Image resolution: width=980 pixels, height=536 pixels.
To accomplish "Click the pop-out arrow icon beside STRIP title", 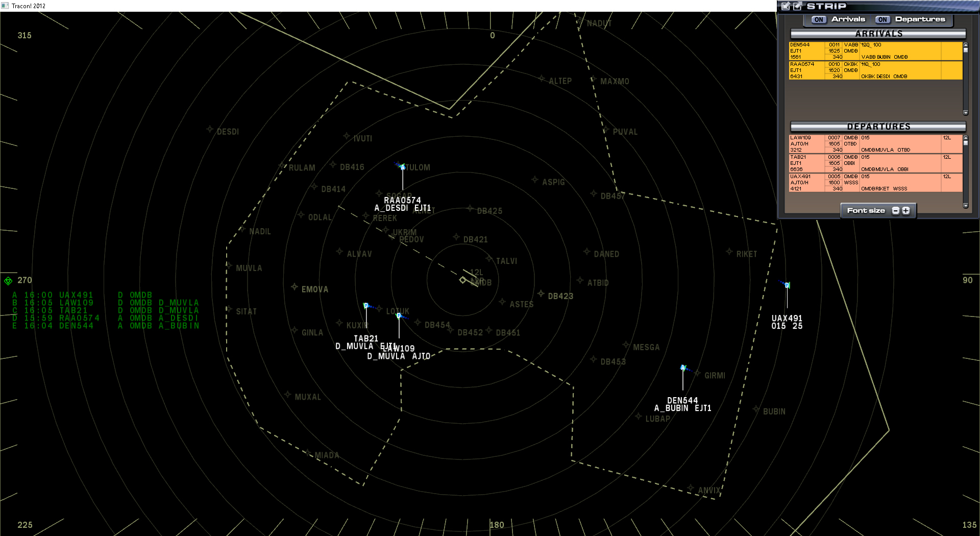I will pos(797,6).
